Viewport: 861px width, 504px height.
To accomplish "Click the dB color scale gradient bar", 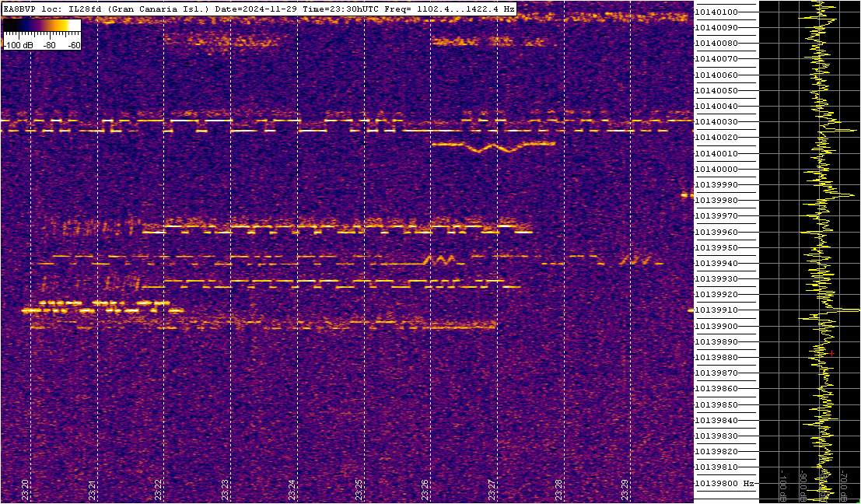I will click(42, 25).
